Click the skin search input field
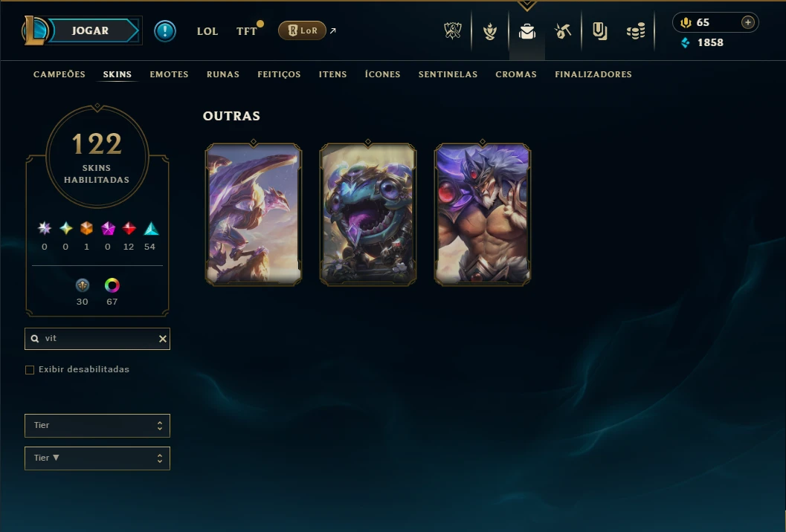 [x=97, y=339]
